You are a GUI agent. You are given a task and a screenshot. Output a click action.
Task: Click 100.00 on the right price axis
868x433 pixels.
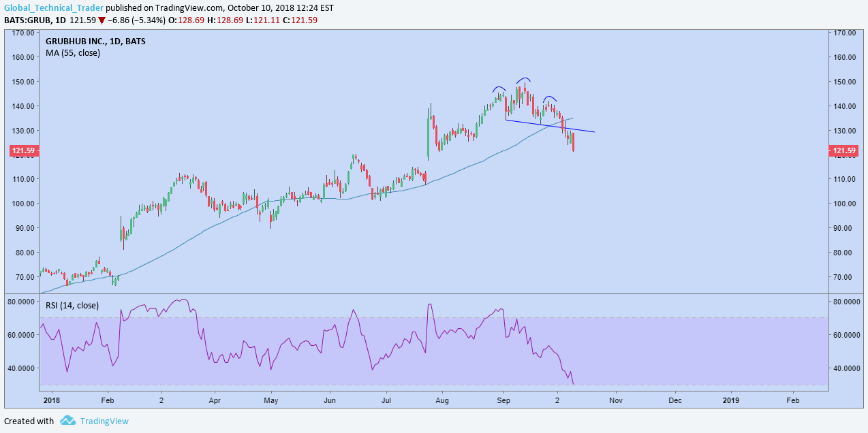846,204
